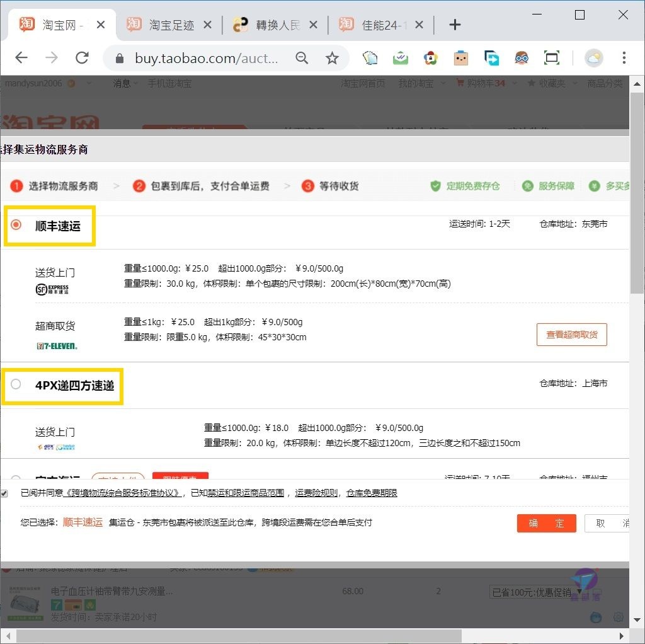Toggle the agreement checkbox 已阅并同意
The height and width of the screenshot is (644, 645).
click(x=4, y=493)
